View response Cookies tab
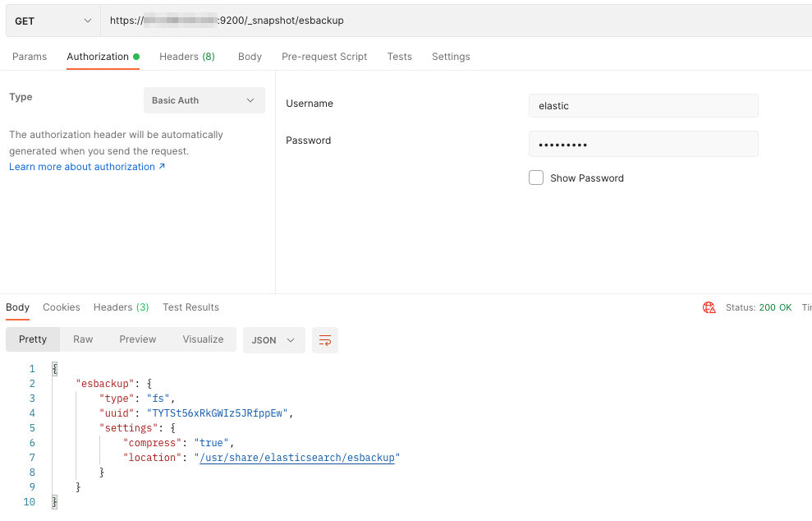 coord(61,307)
